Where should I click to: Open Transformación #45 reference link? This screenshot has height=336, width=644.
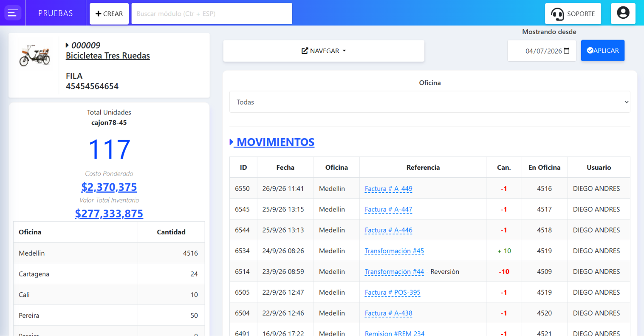click(x=394, y=251)
